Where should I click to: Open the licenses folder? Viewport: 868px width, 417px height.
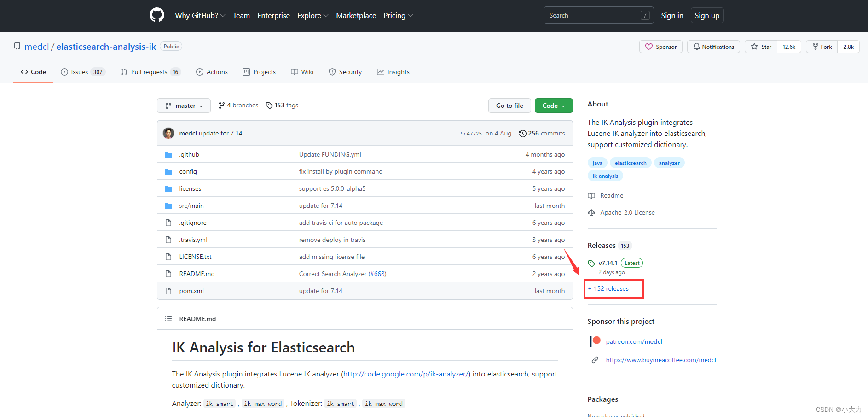(190, 188)
